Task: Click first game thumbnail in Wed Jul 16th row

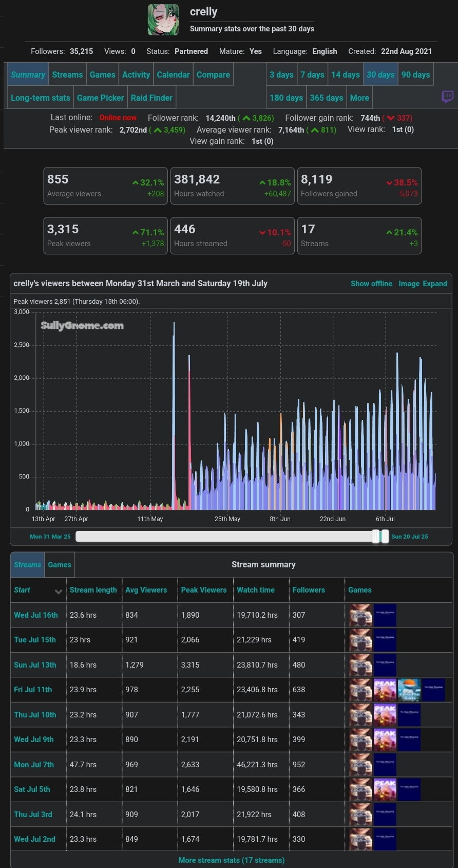Action: pyautogui.click(x=360, y=615)
